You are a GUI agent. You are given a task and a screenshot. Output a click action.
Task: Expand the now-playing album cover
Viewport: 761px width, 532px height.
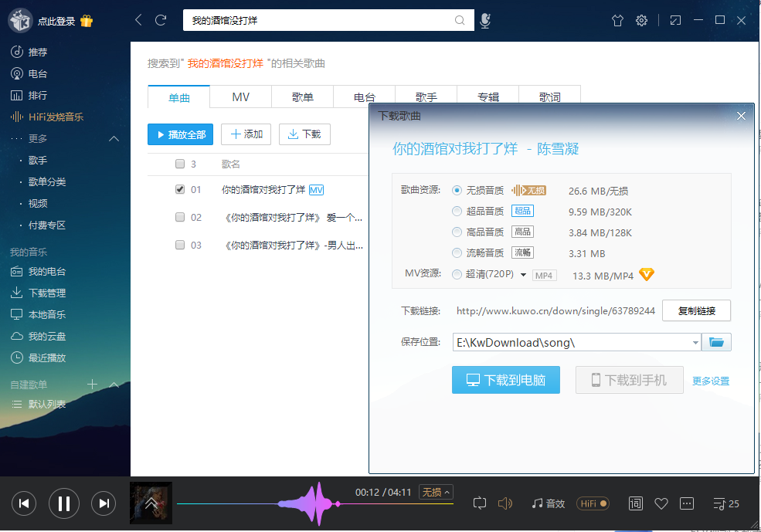(151, 503)
